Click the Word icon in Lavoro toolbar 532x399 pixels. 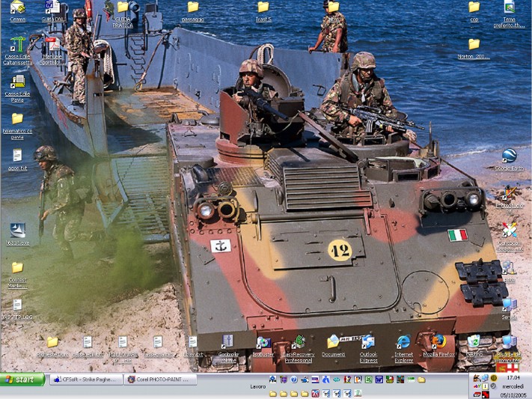(x=379, y=380)
